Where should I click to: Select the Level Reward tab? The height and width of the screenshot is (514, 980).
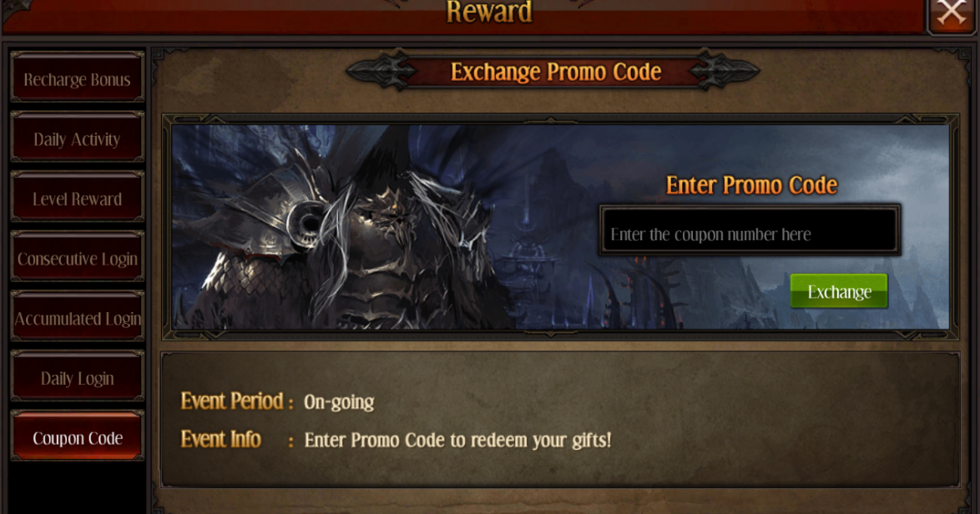pyautogui.click(x=77, y=198)
